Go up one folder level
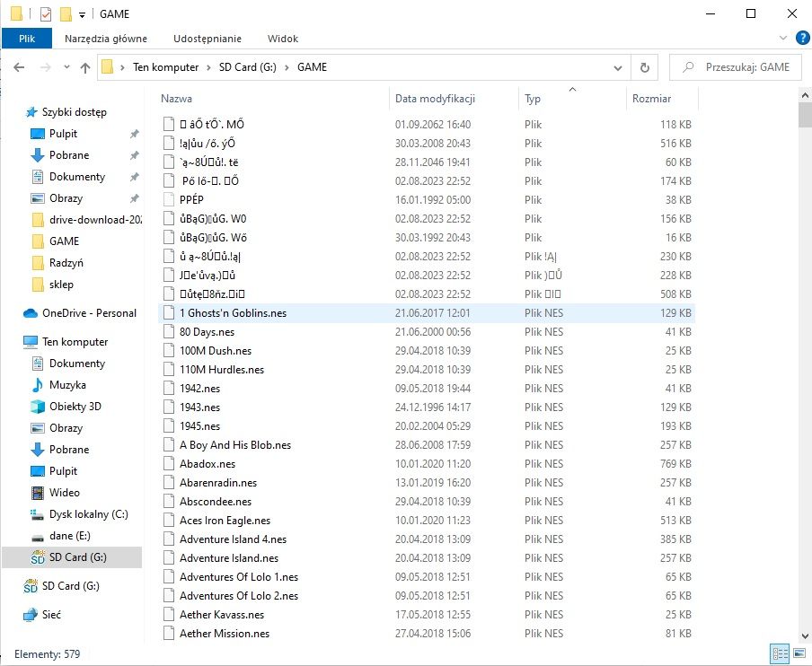Image resolution: width=812 pixels, height=666 pixels. [85, 67]
